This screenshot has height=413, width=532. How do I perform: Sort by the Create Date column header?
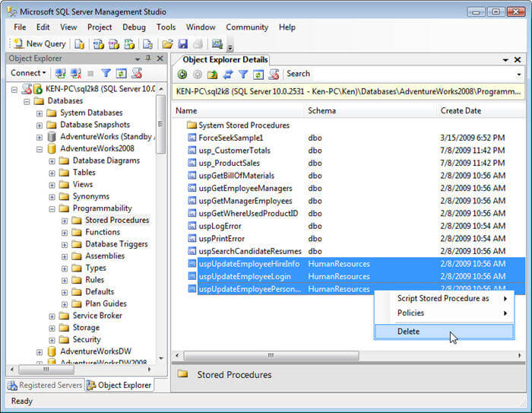(461, 111)
